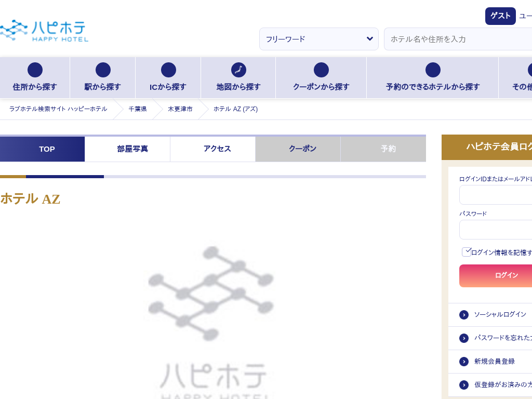Select the TOP tab
Image resolution: width=532 pixels, height=399 pixels.
[x=43, y=149]
